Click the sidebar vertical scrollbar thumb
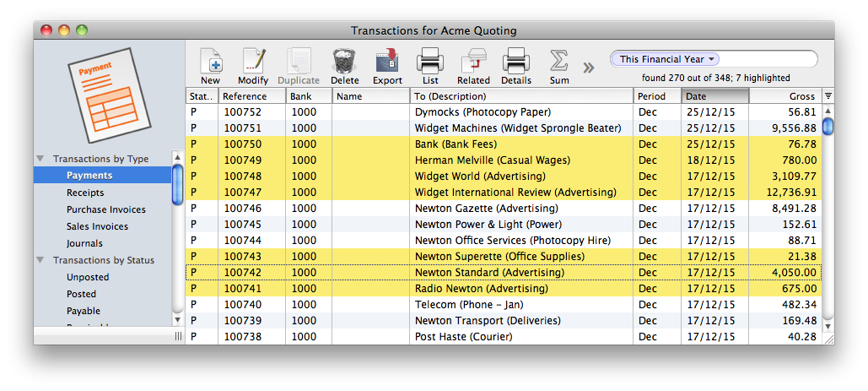 178,185
